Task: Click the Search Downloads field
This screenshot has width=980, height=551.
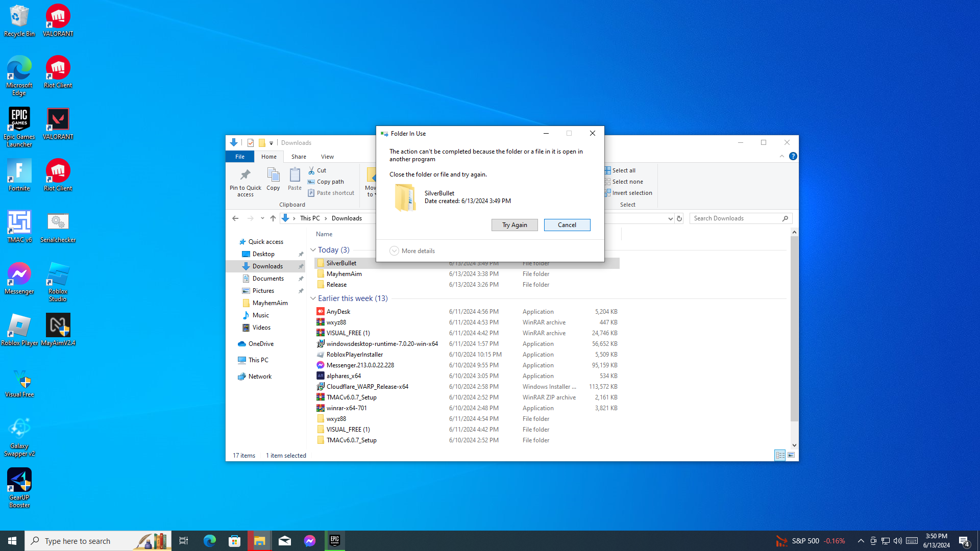Action: tap(735, 218)
